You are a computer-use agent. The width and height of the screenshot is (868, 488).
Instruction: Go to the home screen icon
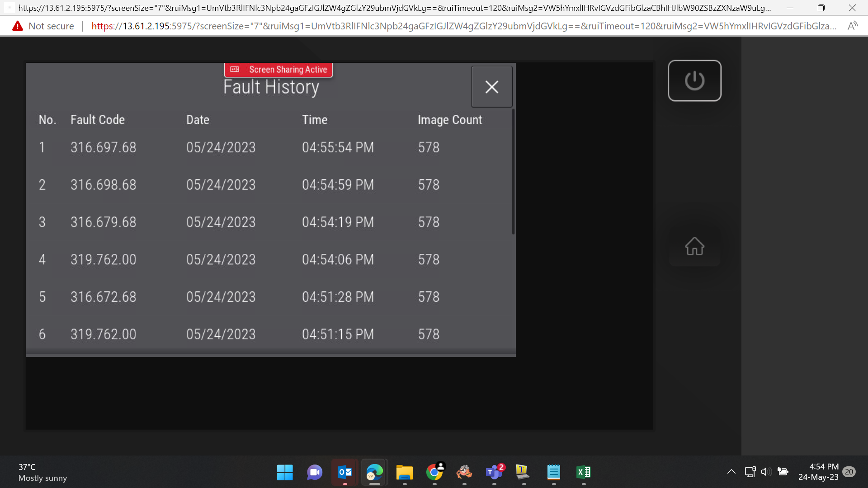coord(694,246)
